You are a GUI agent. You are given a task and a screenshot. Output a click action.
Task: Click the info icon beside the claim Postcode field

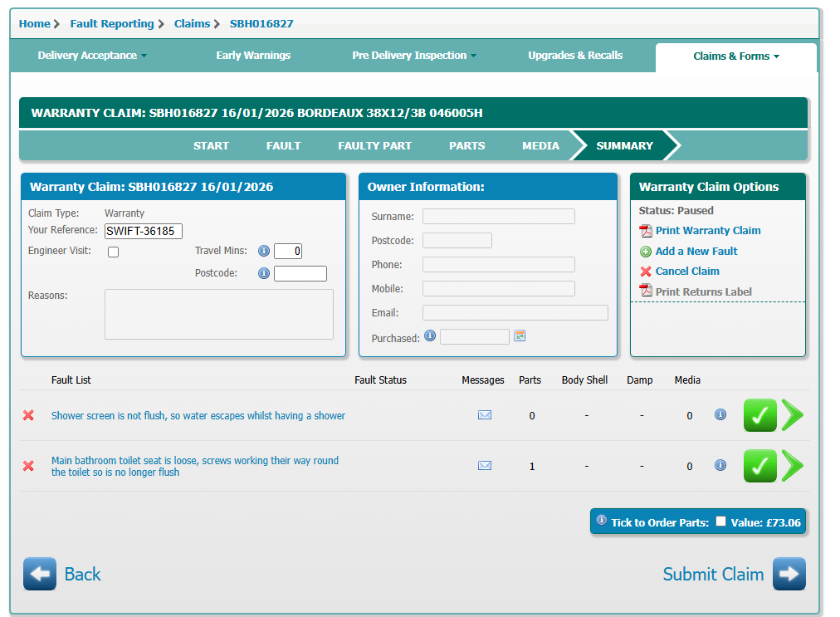(x=264, y=273)
